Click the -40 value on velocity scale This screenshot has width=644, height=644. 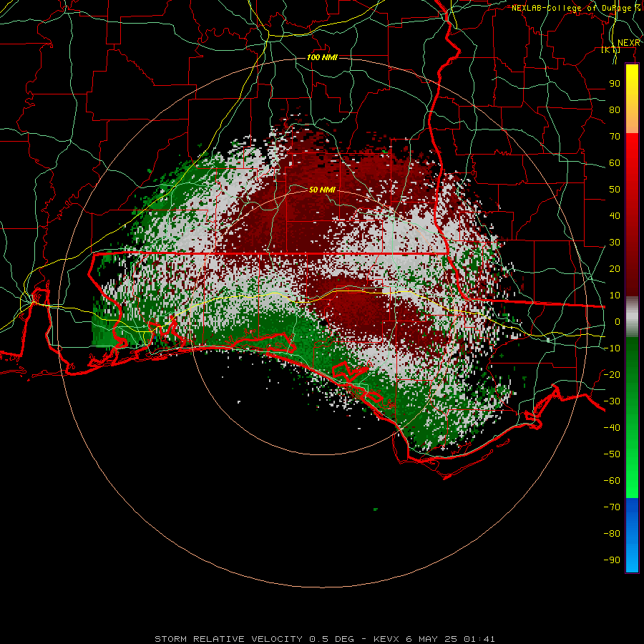click(x=612, y=428)
